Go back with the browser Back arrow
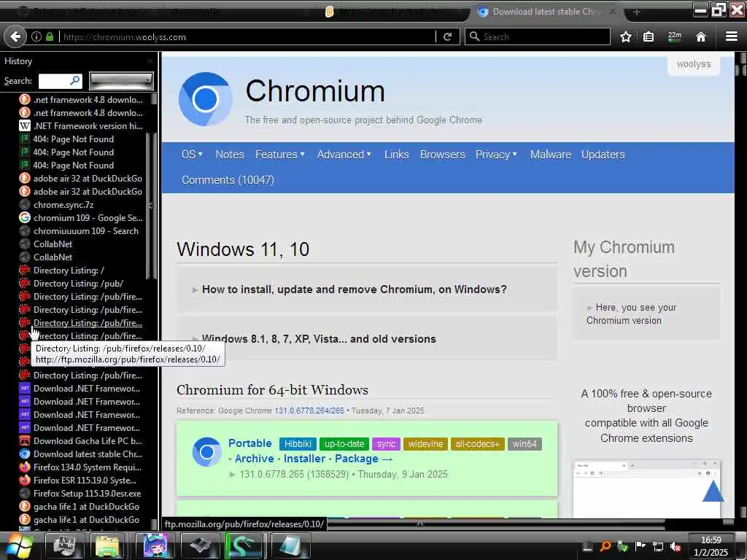This screenshot has height=560, width=747. [15, 36]
